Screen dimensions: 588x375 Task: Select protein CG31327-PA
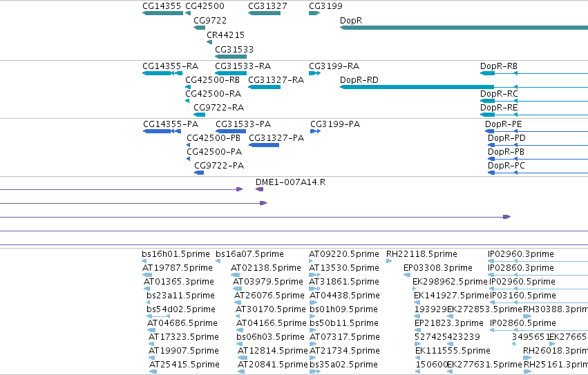(264, 145)
